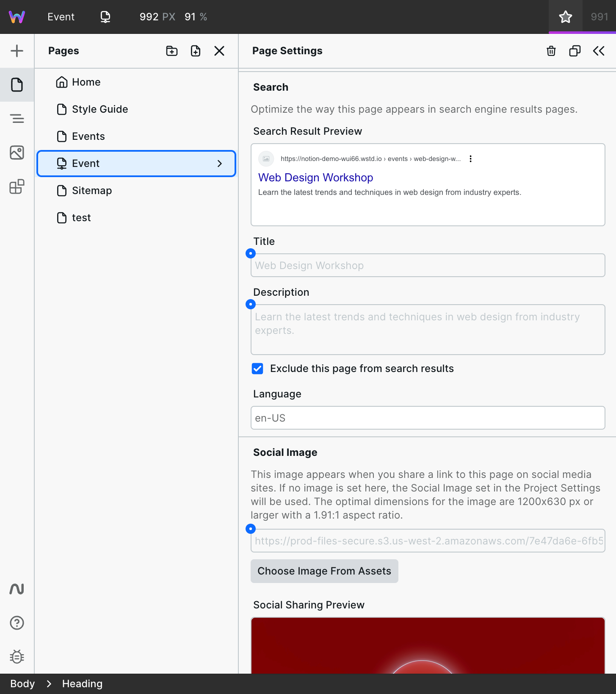Click Choose Image From Assets button
Image resolution: width=616 pixels, height=694 pixels.
click(x=324, y=571)
